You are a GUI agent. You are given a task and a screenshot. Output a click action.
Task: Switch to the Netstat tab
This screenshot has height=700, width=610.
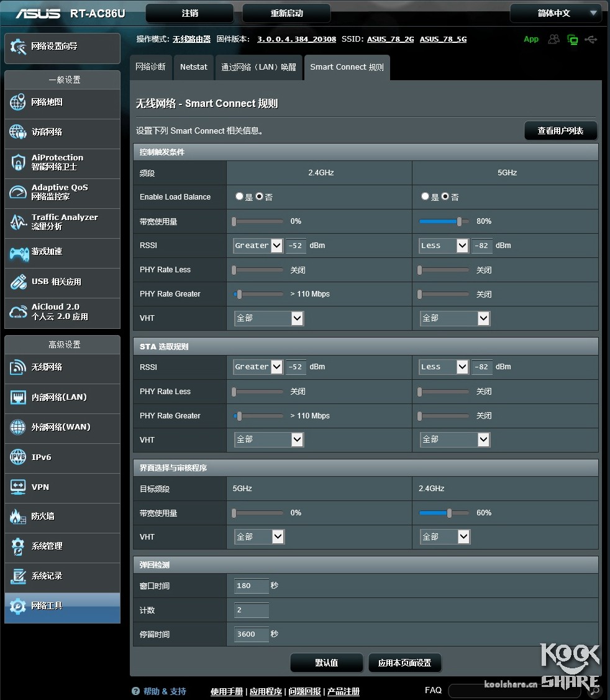[x=194, y=67]
